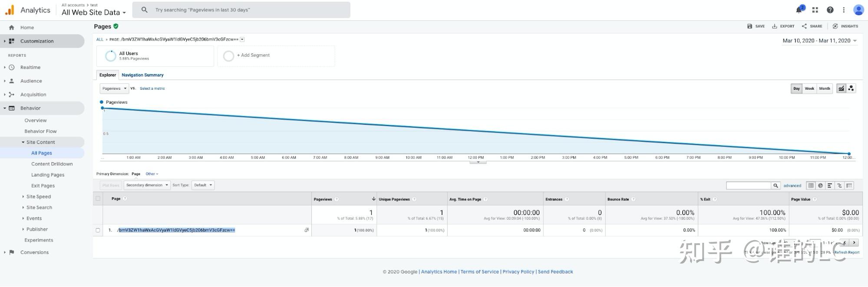The width and height of the screenshot is (868, 287).
Task: Expand the Site Speed section
Action: tap(39, 197)
